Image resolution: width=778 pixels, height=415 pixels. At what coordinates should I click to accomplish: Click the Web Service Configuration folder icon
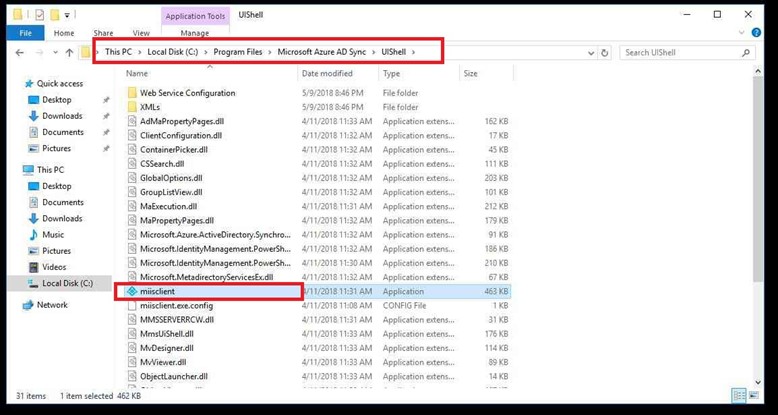pos(132,93)
